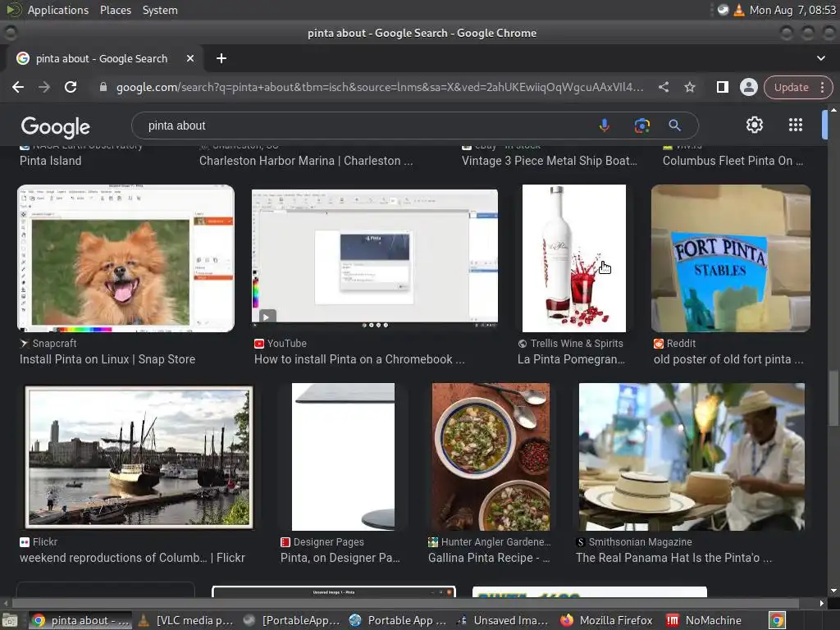Image resolution: width=840 pixels, height=630 pixels.
Task: Click the address bar URL
Action: [380, 87]
